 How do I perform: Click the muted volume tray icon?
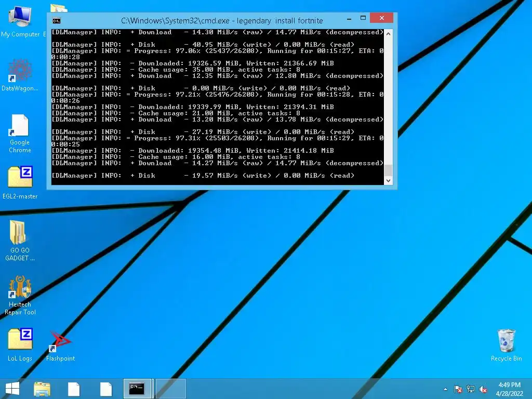tap(483, 389)
